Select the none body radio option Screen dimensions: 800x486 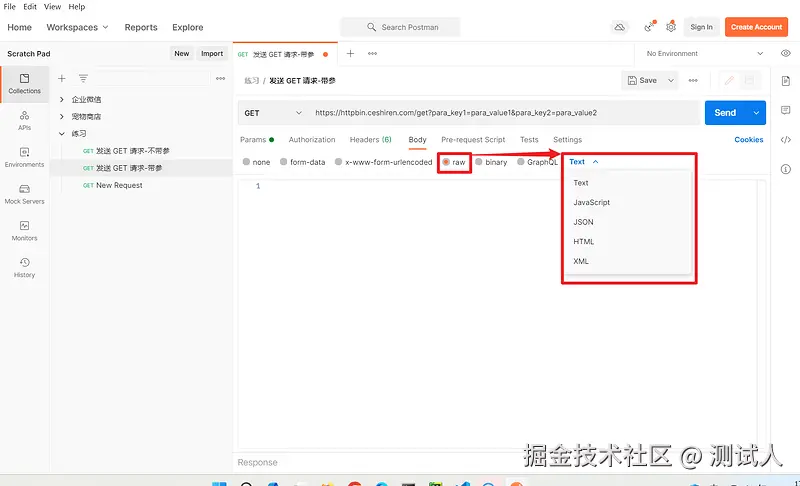pos(246,162)
